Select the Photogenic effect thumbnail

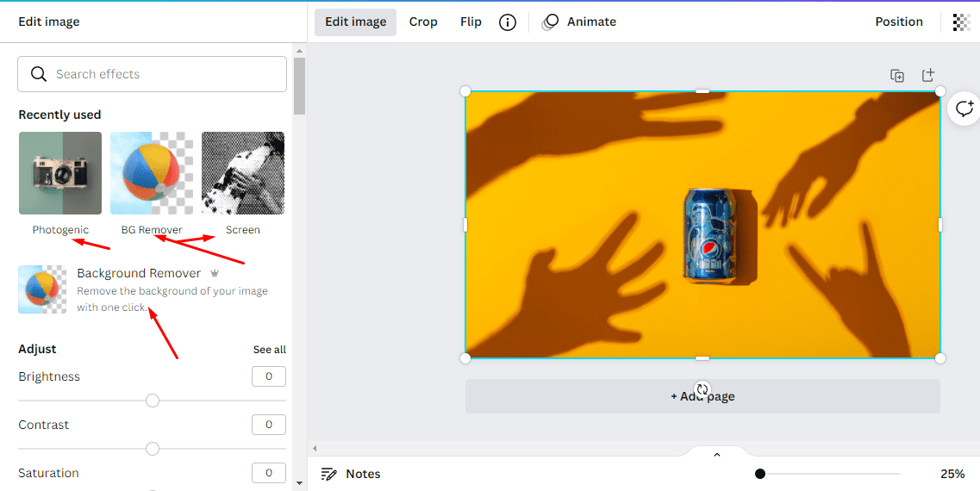[60, 173]
